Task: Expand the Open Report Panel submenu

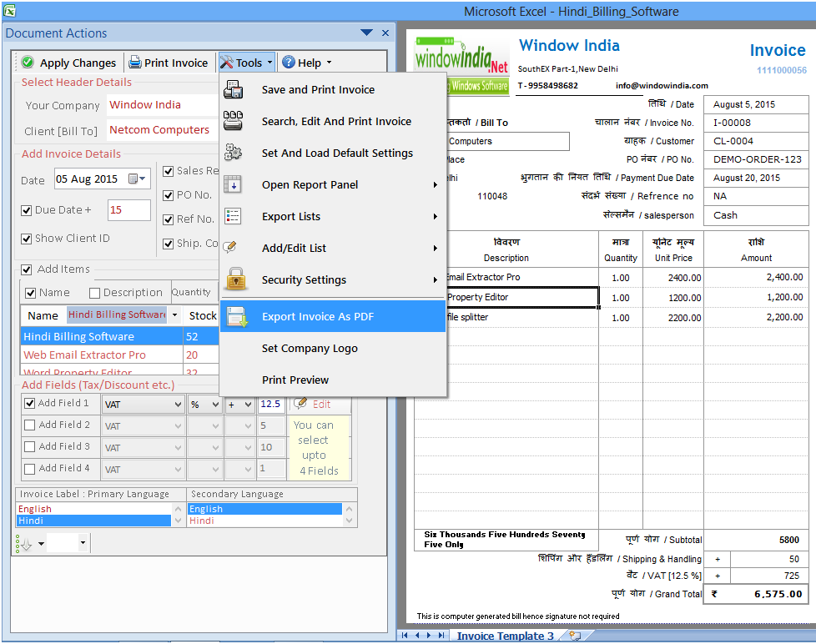Action: tap(435, 184)
